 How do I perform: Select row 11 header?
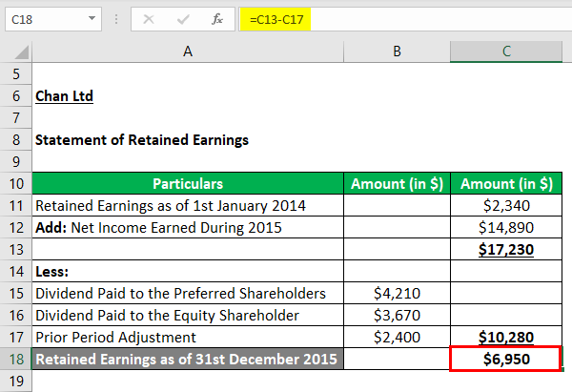click(15, 205)
